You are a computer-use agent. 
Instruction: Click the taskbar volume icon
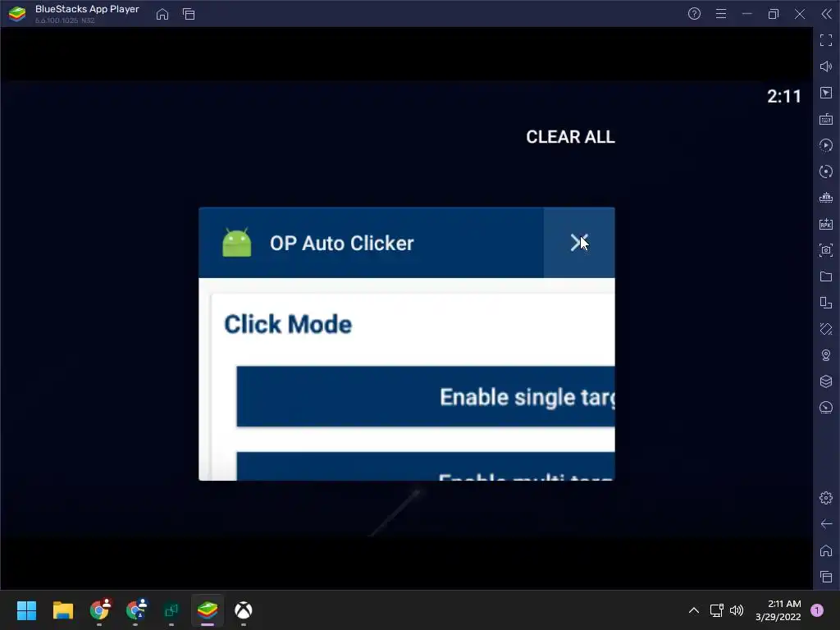tap(737, 610)
